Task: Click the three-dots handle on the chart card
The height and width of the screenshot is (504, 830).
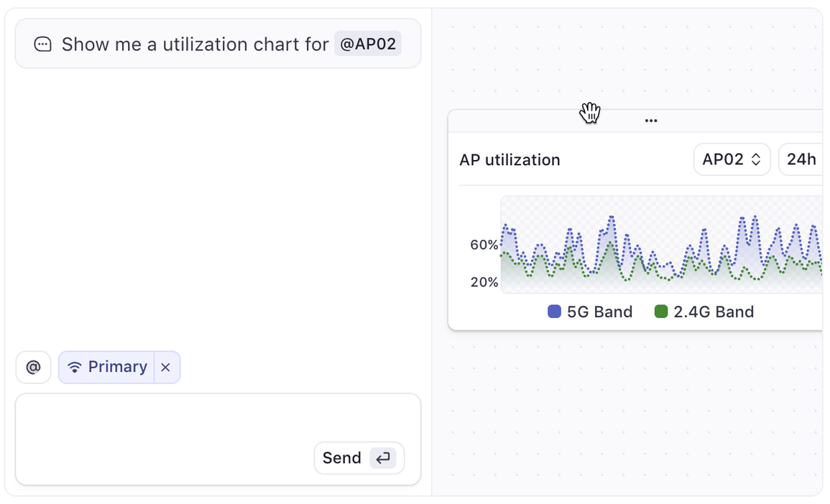Action: 651,121
